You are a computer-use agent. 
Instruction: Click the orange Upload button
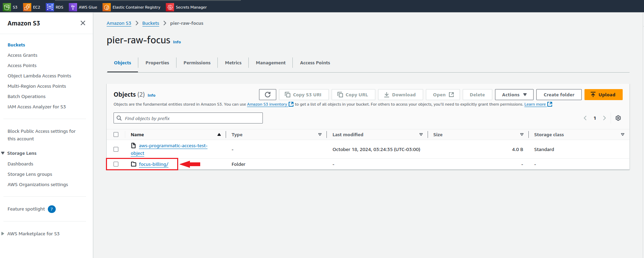pyautogui.click(x=603, y=95)
